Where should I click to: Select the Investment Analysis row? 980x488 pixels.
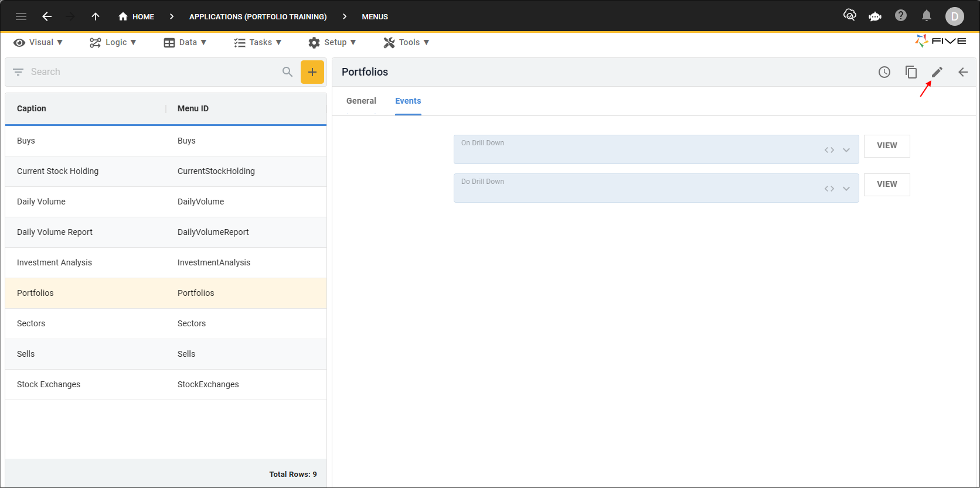(x=166, y=262)
